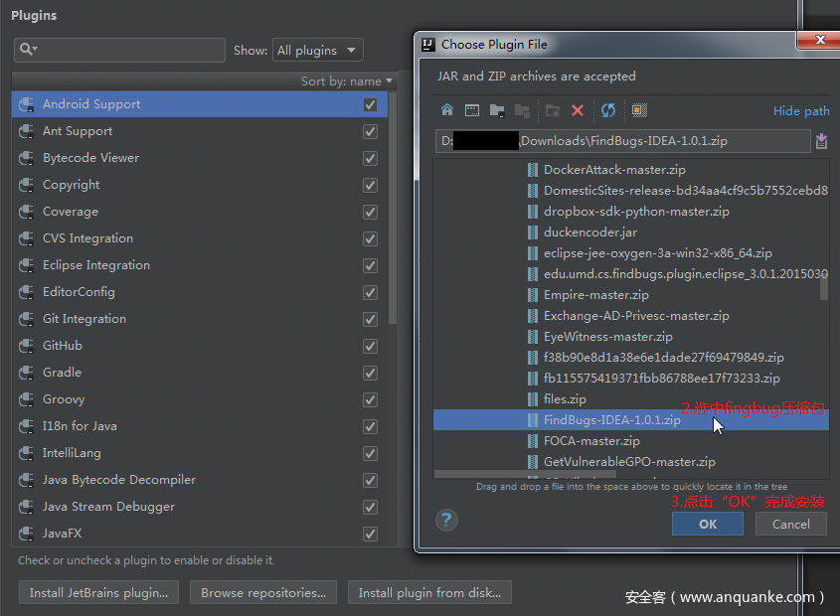Select eclipse-jee-oxygen-3a-win32-x86_64.zip
Viewport: 840px width, 616px height.
[658, 253]
